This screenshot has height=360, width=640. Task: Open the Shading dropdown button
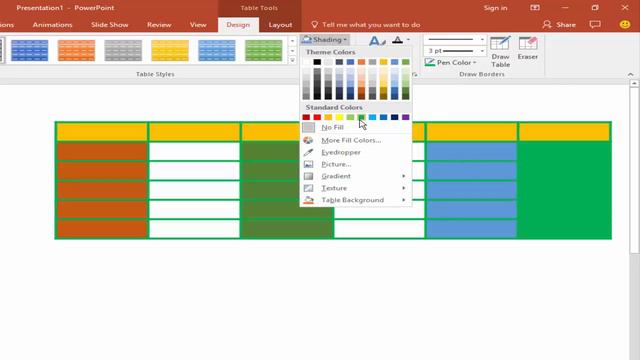pos(325,40)
